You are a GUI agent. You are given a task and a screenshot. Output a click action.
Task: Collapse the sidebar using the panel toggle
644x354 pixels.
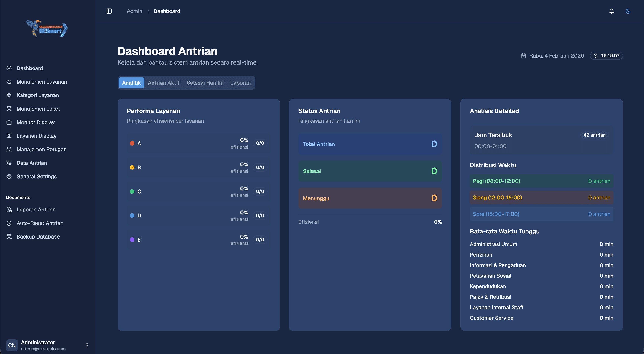[x=109, y=11]
